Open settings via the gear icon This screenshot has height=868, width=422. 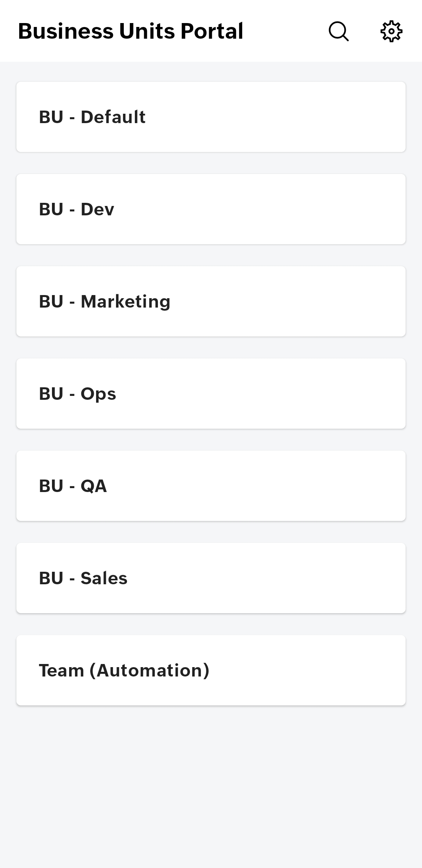[391, 31]
